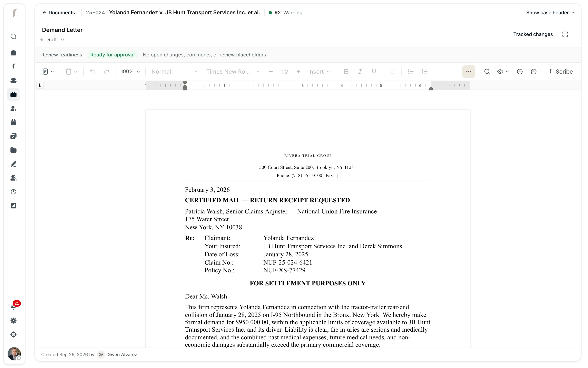Open the clipboard paste dropdown
Screen dimensions: 588x368
coord(72,72)
